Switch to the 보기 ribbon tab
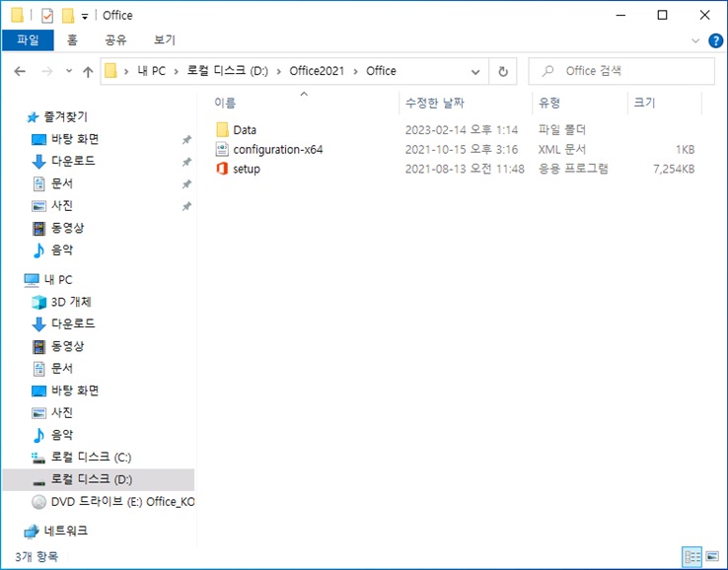The height and width of the screenshot is (570, 728). point(165,39)
